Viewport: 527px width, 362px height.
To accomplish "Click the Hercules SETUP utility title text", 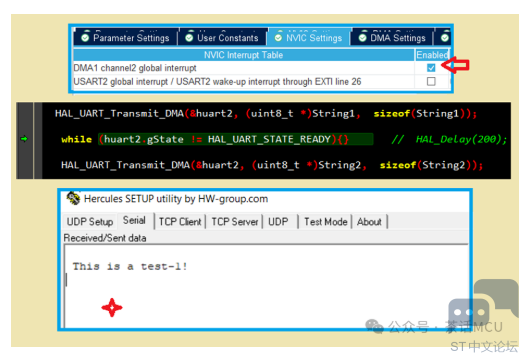I will tap(176, 199).
